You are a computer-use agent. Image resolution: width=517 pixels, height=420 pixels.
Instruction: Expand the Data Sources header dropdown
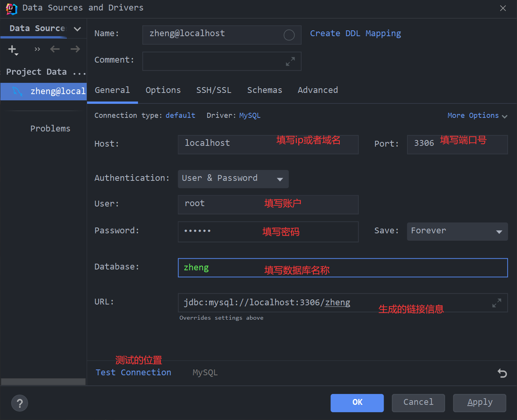pos(77,29)
